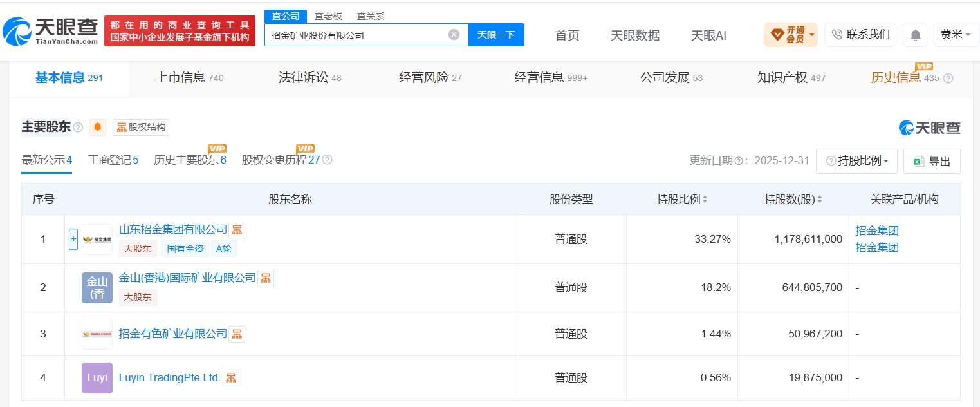Click the TianYanCha logo
This screenshot has width=980, height=407.
[50, 31]
